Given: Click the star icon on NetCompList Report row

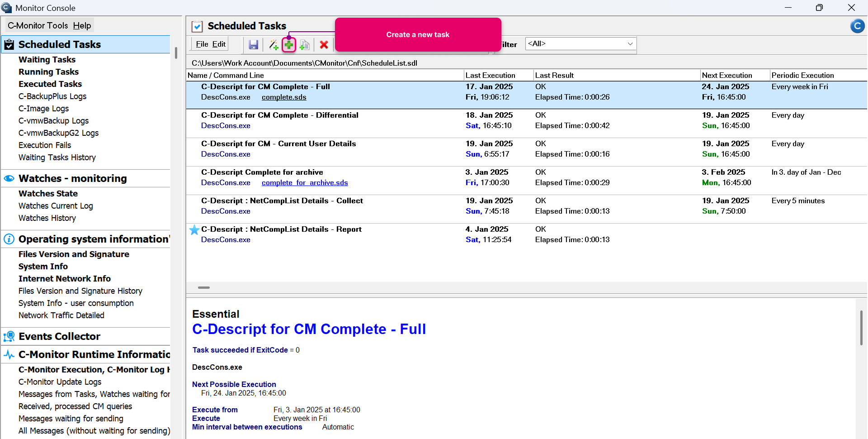Looking at the screenshot, I should pyautogui.click(x=194, y=230).
